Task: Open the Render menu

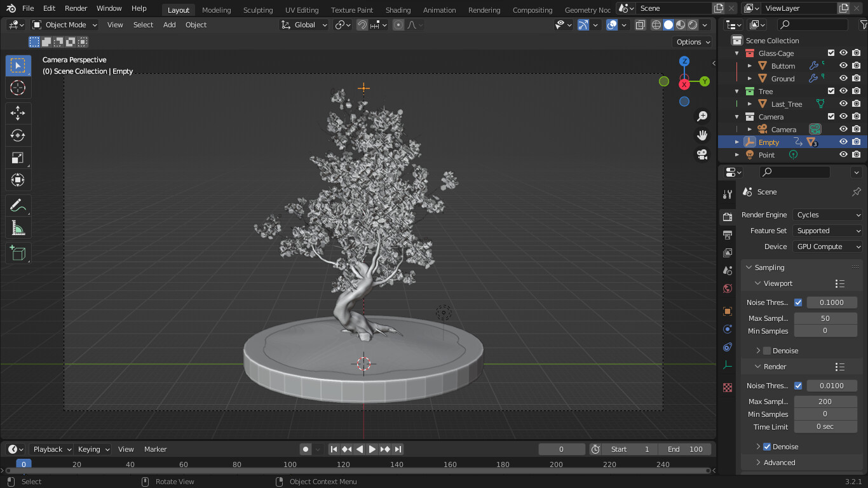Action: 76,8
